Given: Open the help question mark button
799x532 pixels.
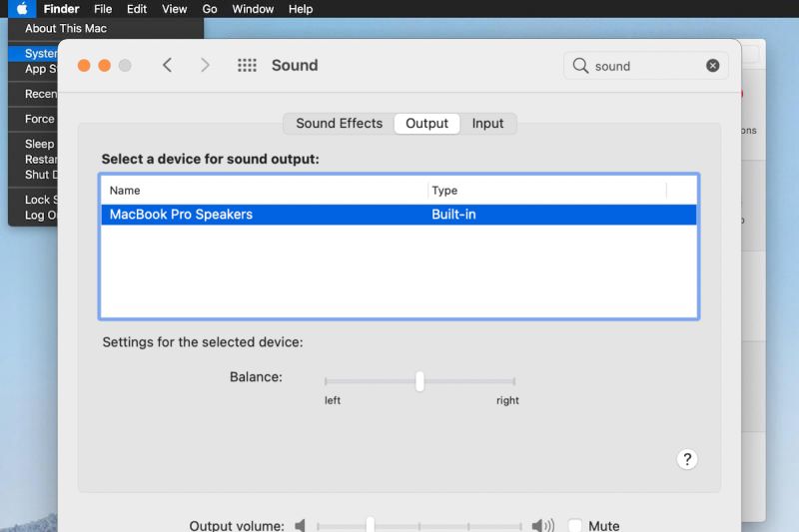Looking at the screenshot, I should point(687,459).
